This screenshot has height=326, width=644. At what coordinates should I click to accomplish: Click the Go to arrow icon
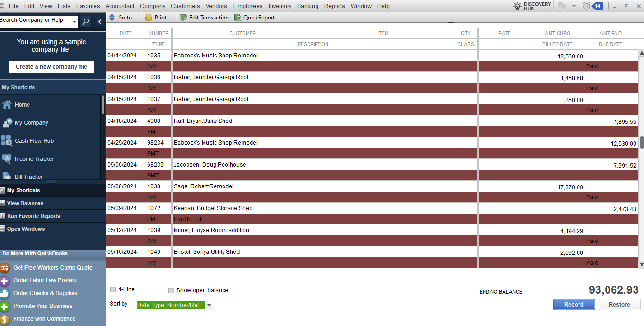coord(112,18)
